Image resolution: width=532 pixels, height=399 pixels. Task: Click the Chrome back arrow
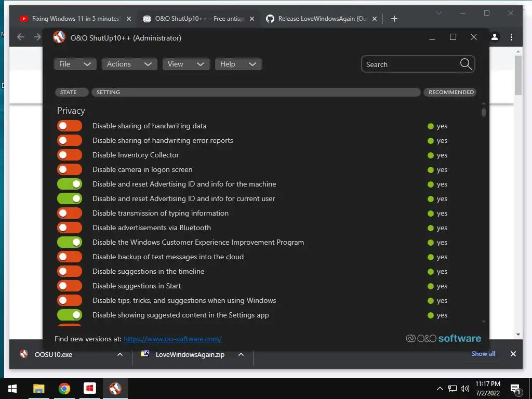(21, 37)
